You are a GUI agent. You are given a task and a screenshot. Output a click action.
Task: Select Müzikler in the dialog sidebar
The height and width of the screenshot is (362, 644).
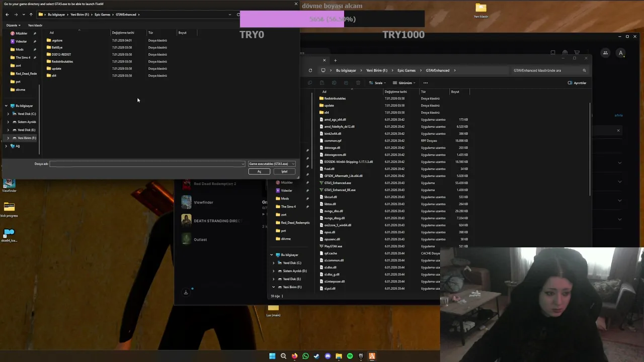(21, 33)
